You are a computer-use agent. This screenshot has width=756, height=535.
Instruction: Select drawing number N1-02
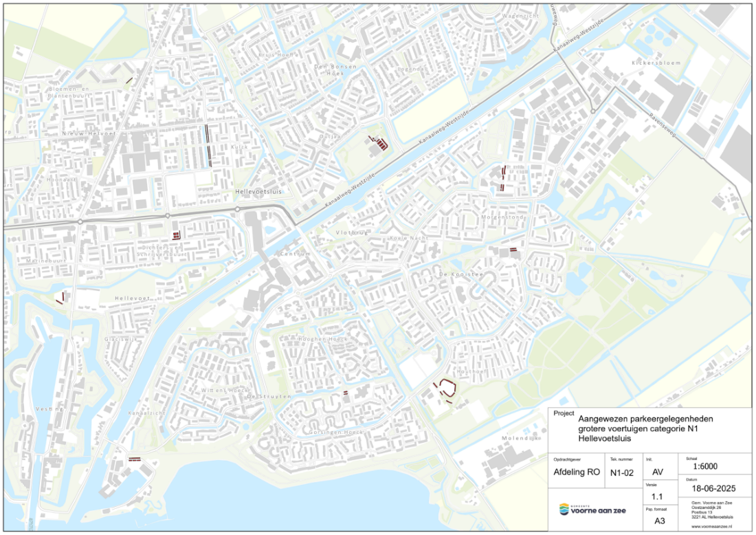[x=622, y=472]
